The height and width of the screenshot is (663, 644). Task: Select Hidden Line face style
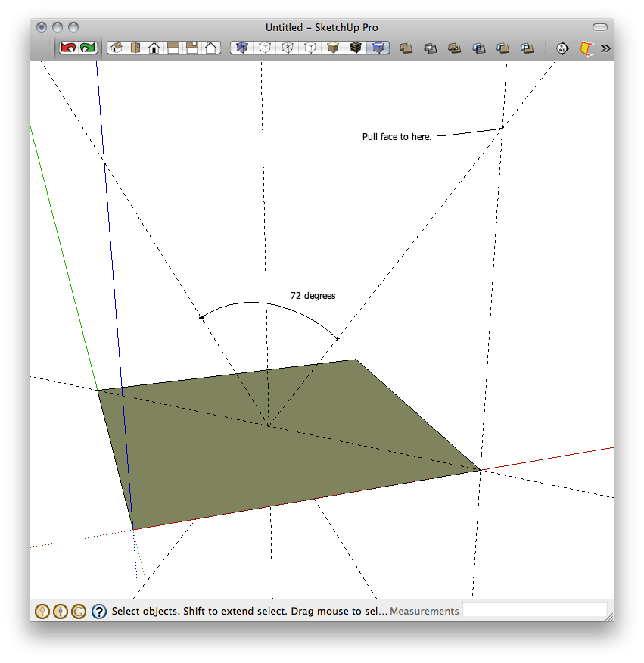[310, 48]
